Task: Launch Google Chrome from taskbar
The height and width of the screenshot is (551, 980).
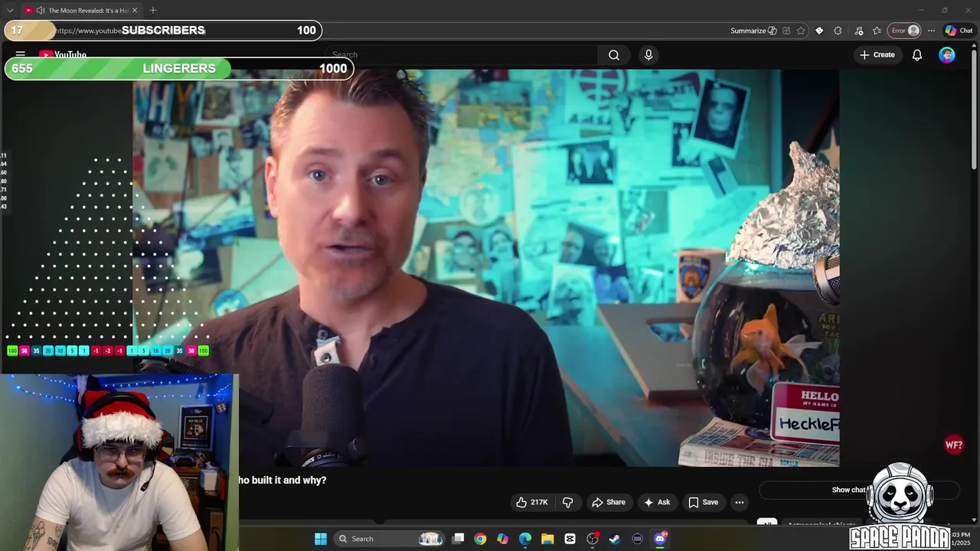Action: coord(480,539)
